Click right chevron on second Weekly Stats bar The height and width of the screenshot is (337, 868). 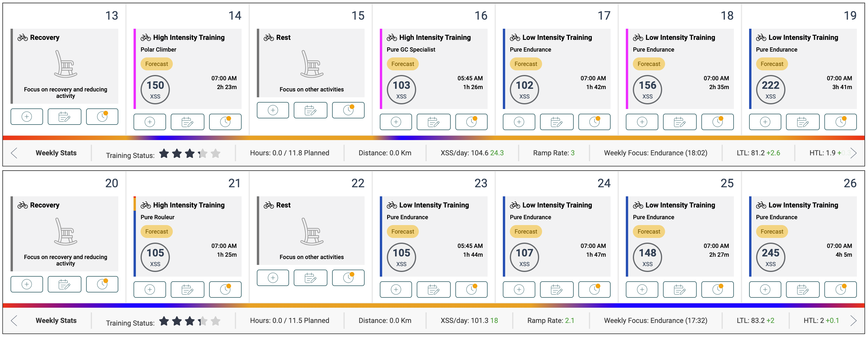(x=853, y=321)
